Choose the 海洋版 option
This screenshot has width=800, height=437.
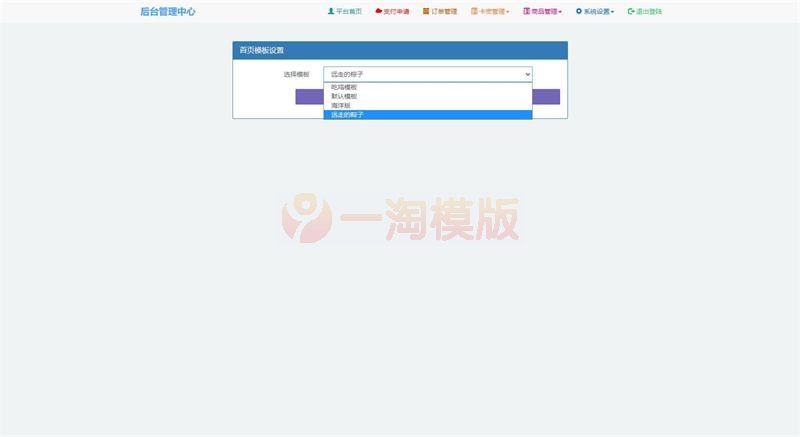[428, 106]
